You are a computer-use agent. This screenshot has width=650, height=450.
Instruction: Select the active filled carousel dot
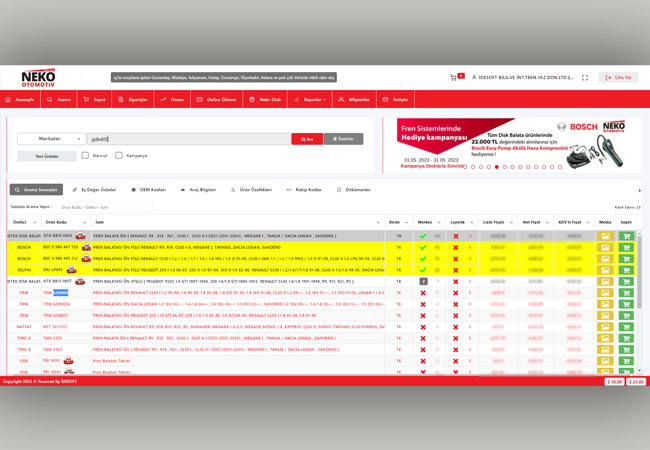click(x=497, y=167)
